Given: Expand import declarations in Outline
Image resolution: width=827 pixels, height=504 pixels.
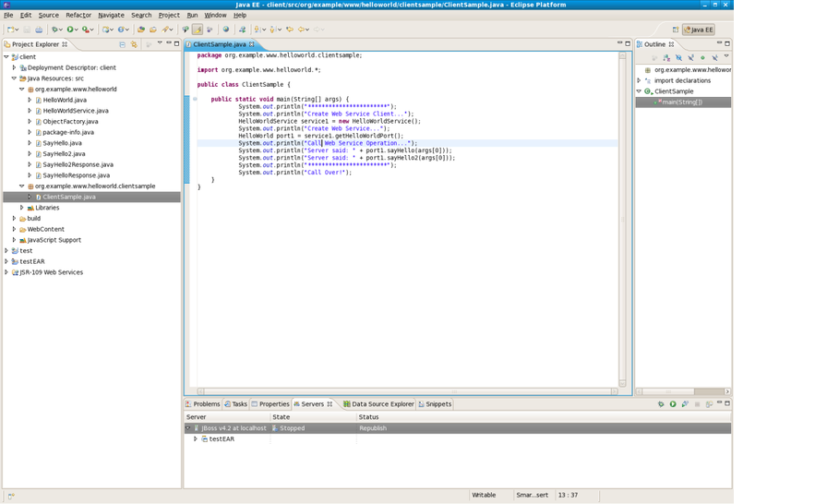Looking at the screenshot, I should coord(639,80).
